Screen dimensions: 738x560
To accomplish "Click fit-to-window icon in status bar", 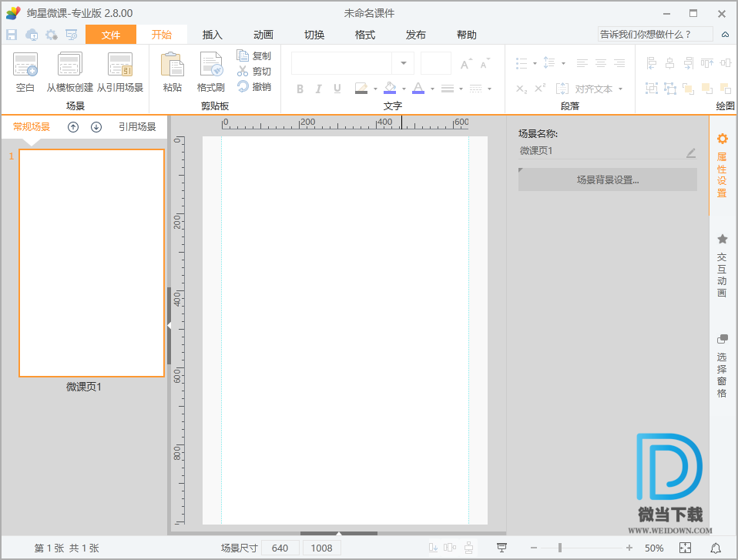I will click(x=686, y=548).
